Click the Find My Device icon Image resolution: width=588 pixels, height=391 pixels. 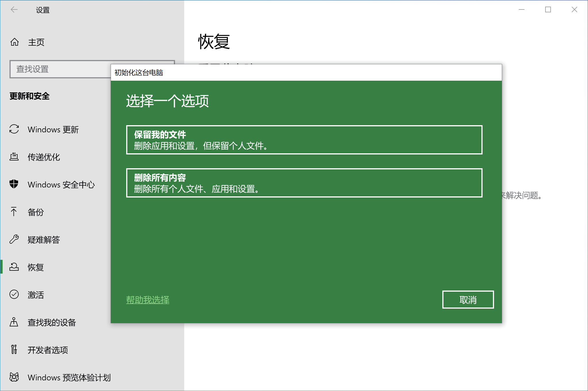click(14, 322)
